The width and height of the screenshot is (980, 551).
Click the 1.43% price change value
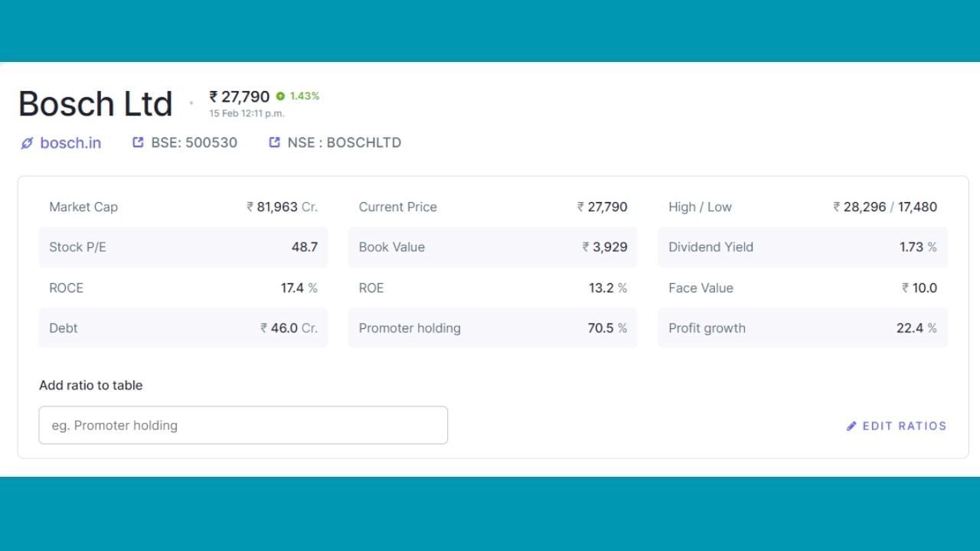pos(305,96)
